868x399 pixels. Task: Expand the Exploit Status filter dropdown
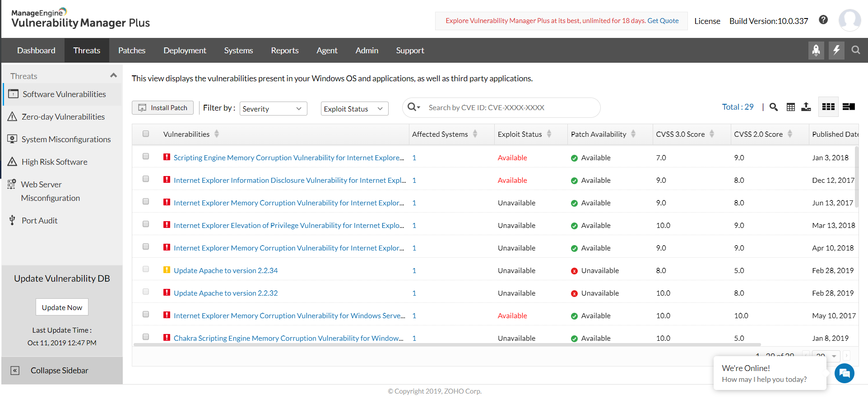[354, 109]
